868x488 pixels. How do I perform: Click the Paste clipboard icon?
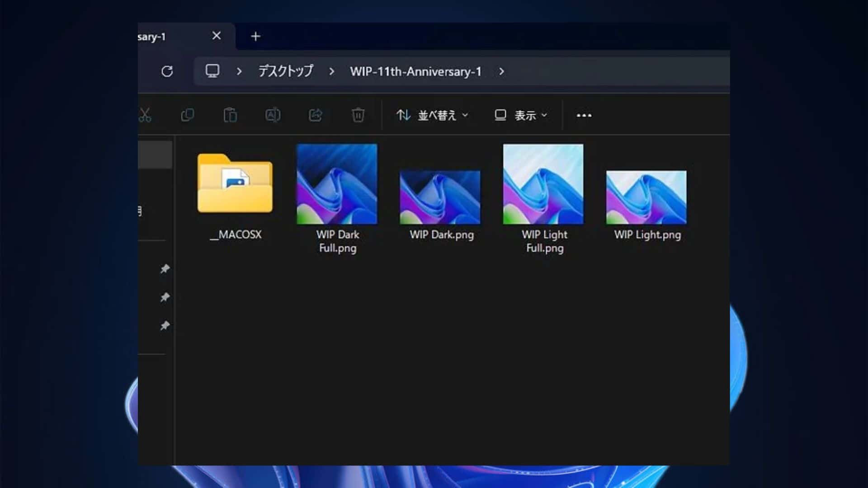point(230,115)
